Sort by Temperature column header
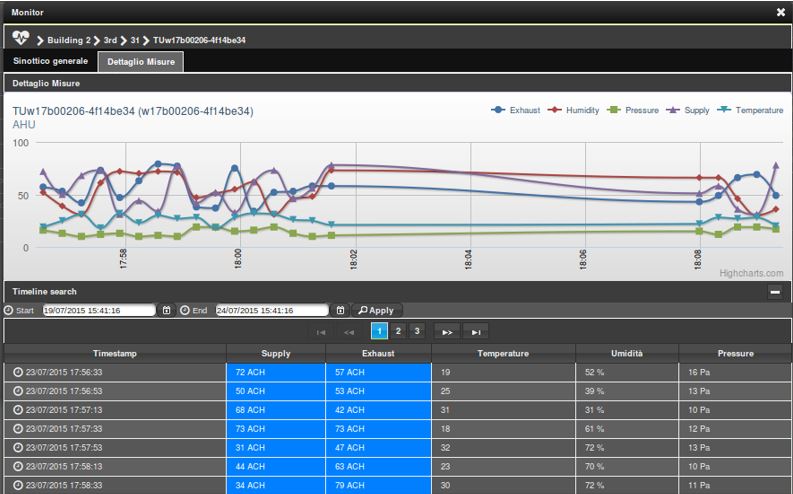Screen dimensions: 793x494 click(503, 353)
